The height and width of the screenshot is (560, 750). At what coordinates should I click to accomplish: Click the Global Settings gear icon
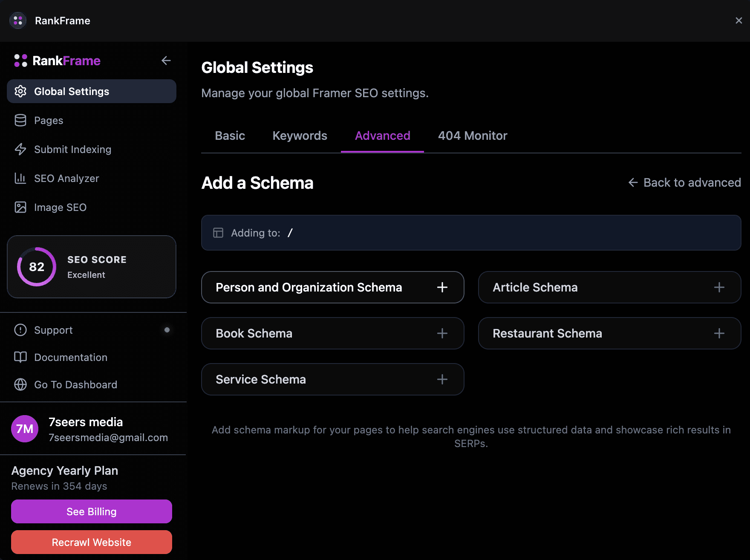[x=20, y=91]
